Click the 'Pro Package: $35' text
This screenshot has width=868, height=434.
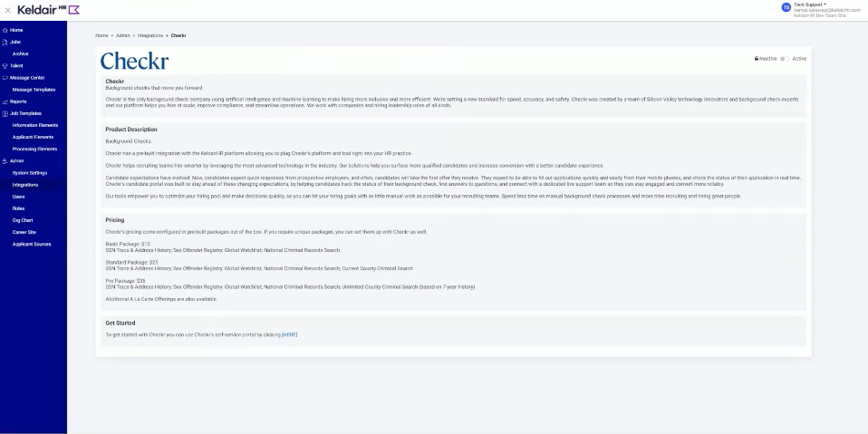tap(126, 281)
